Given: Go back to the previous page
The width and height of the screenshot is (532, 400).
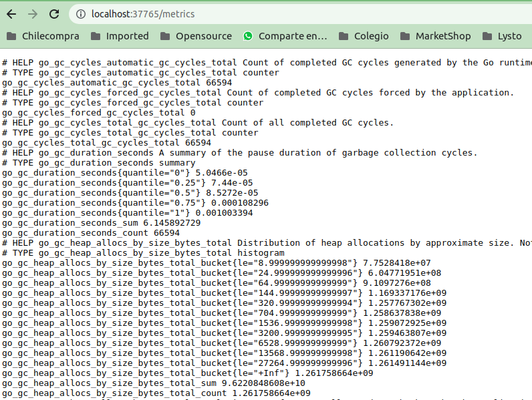Looking at the screenshot, I should point(11,14).
